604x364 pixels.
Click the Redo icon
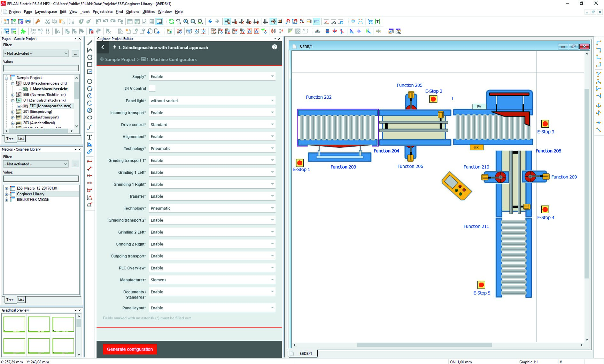[113, 21]
